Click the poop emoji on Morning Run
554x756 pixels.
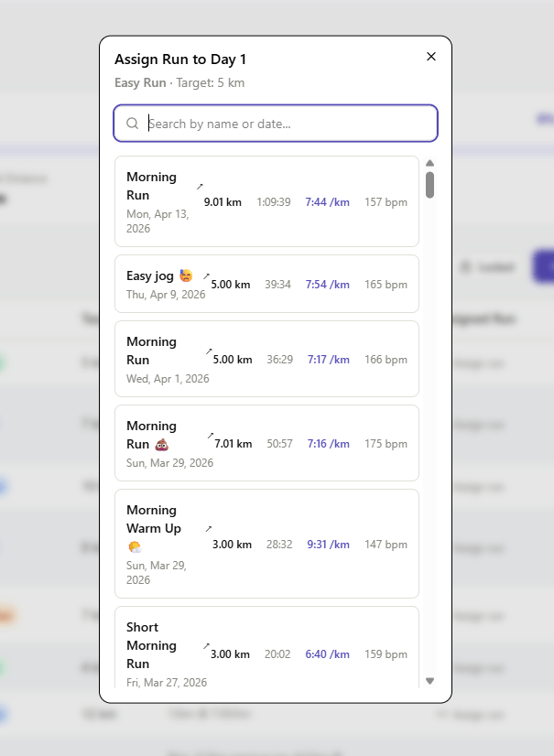tap(162, 444)
